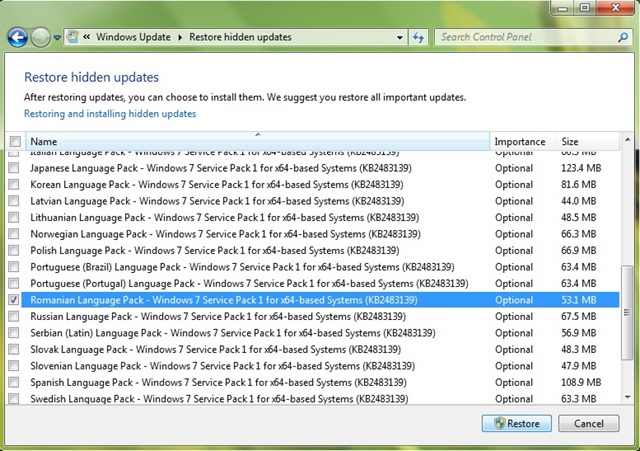The height and width of the screenshot is (451, 640).
Task: Check Korean Language Pack checkbox
Action: point(14,184)
